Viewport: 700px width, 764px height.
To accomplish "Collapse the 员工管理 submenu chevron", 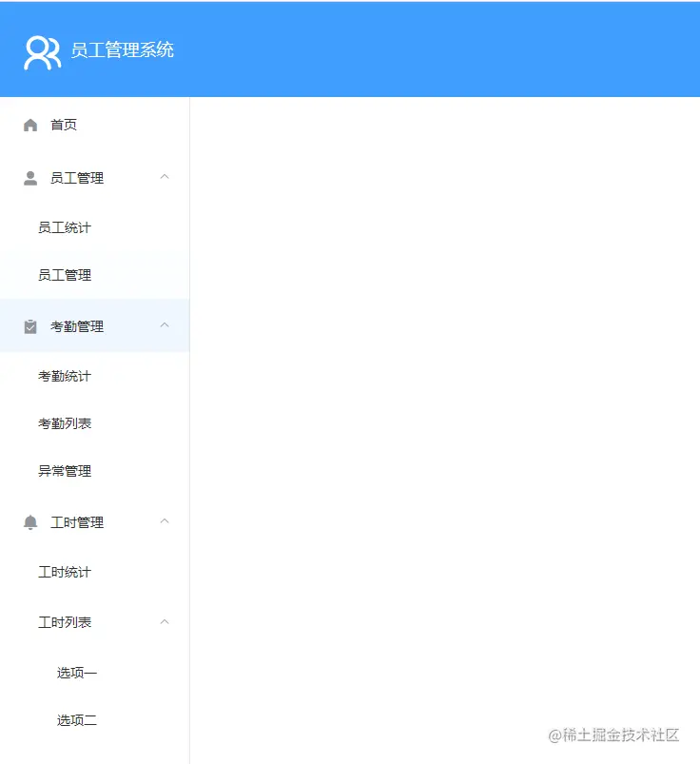I will pos(165,176).
